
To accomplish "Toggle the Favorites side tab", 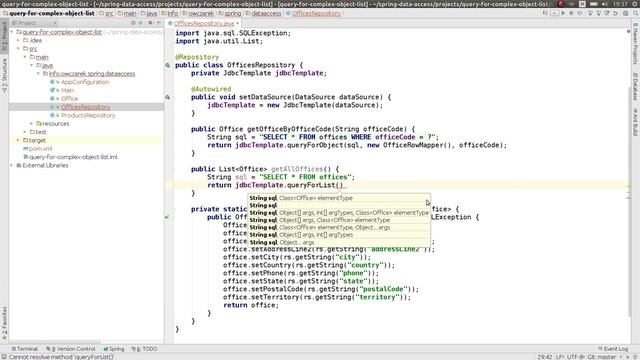I will [4, 323].
